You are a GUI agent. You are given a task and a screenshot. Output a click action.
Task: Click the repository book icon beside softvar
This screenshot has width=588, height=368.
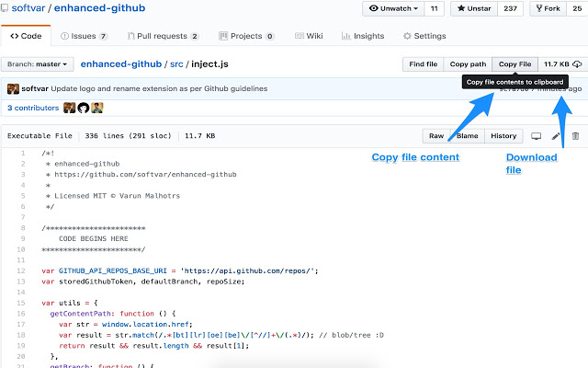[5, 8]
